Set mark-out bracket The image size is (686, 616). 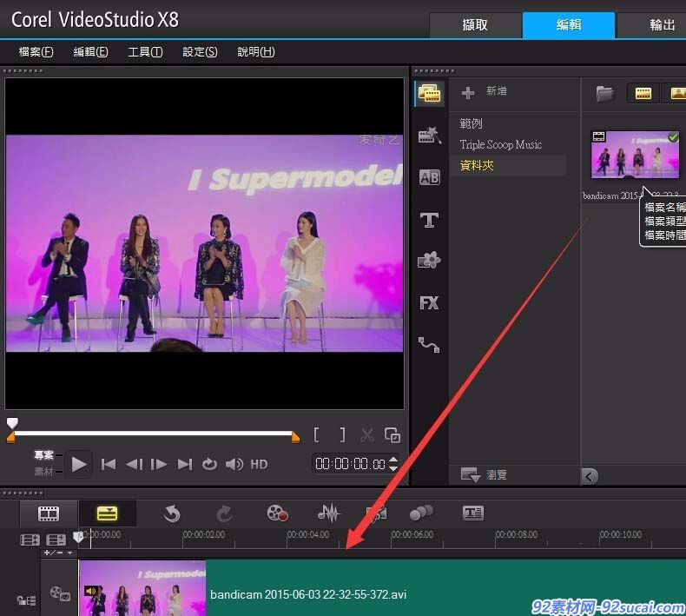[342, 434]
